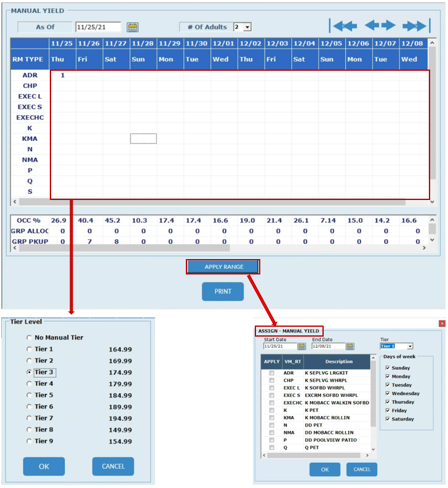Close the Assign Manual Yield dialog with the red X

click(x=441, y=323)
